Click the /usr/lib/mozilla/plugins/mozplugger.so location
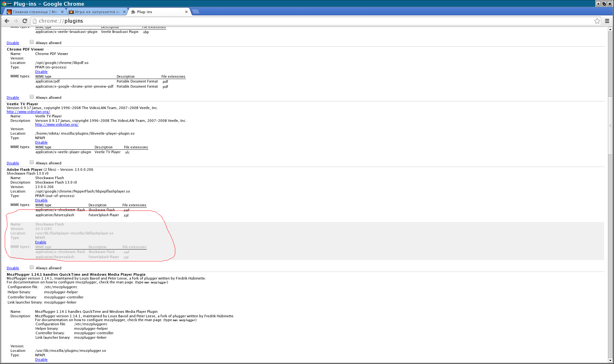The height and width of the screenshot is (364, 614). (71, 351)
